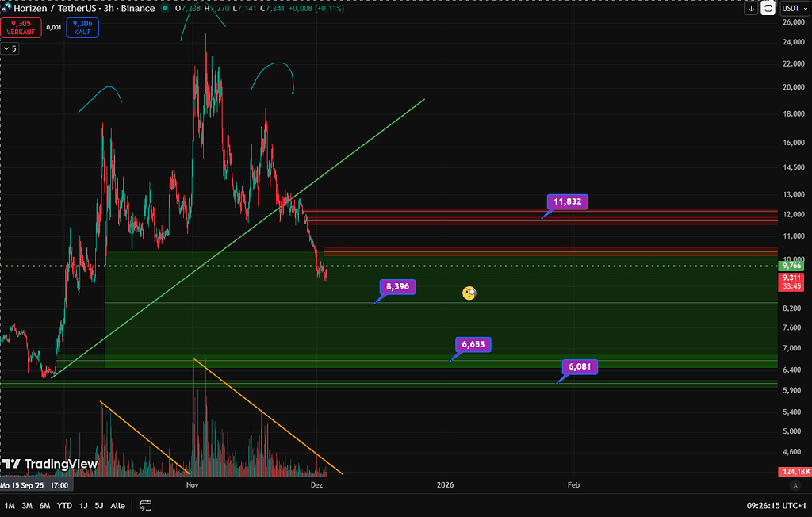
Task: Open the USDT currency dropdown
Action: point(791,8)
